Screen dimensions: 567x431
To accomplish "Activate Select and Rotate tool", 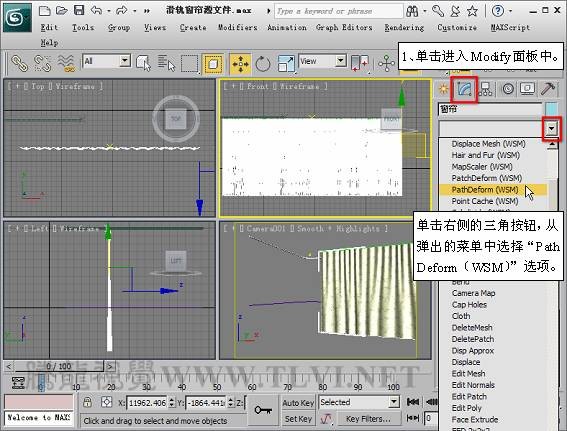I will (x=263, y=64).
